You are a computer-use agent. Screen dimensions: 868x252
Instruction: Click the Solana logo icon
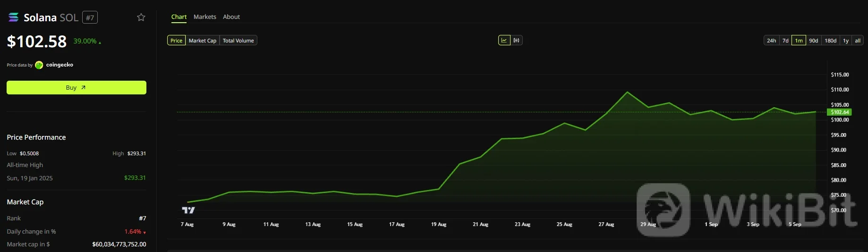click(x=14, y=17)
